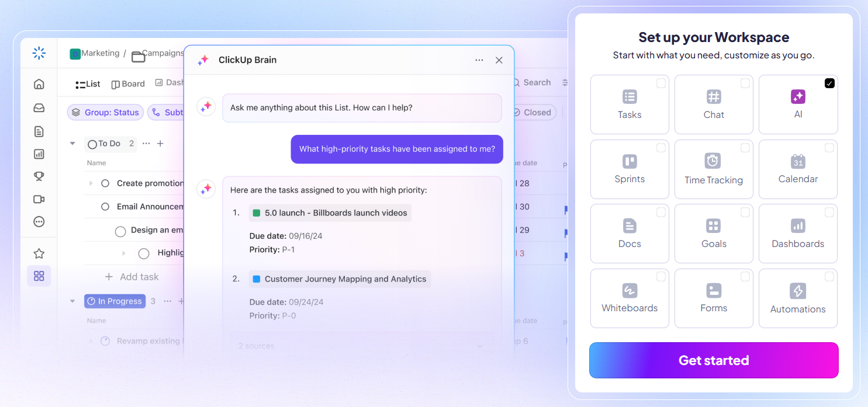Open Home from the left sidebar
This screenshot has height=407, width=868.
point(39,84)
